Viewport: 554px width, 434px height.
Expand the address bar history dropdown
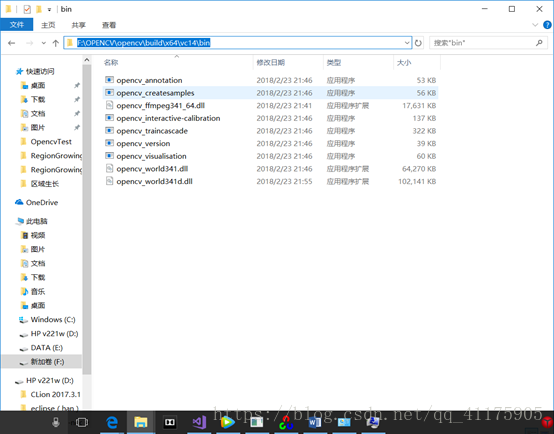point(407,43)
